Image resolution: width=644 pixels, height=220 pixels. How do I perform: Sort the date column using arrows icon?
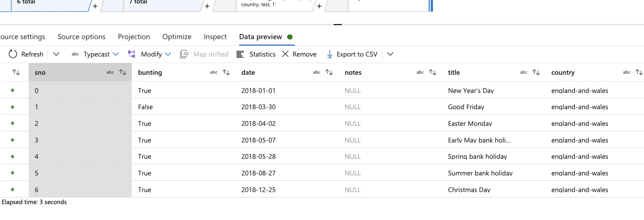coord(329,72)
